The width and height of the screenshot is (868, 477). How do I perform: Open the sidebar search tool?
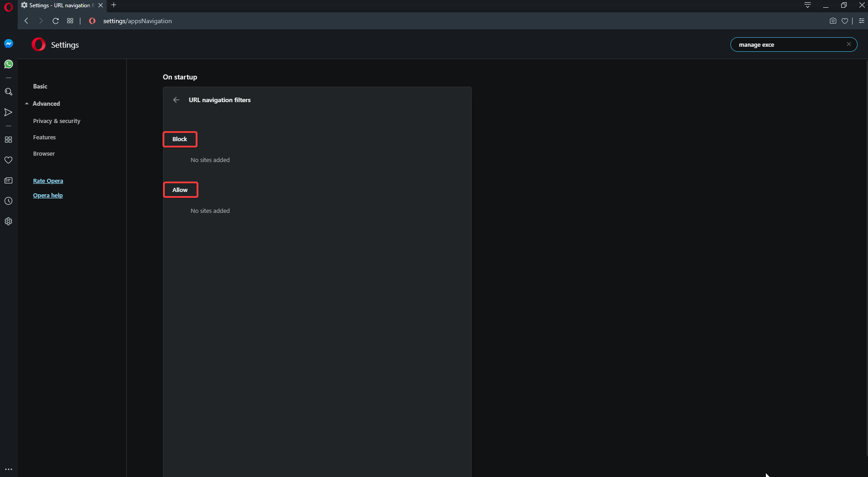pyautogui.click(x=8, y=92)
